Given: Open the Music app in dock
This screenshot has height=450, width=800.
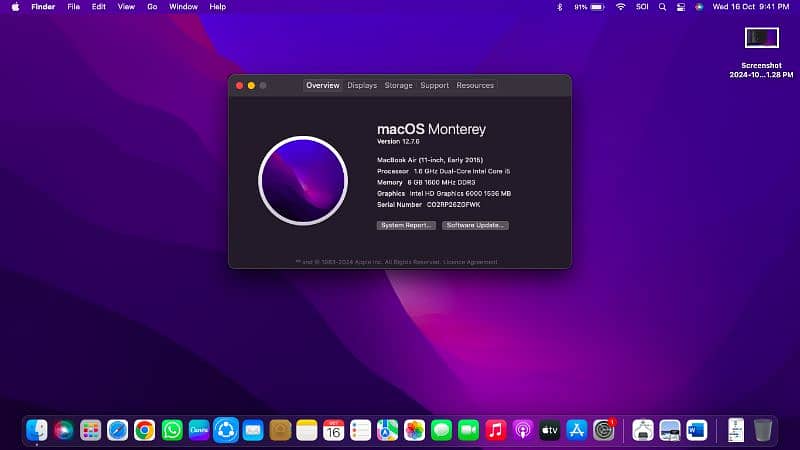Looking at the screenshot, I should (x=496, y=430).
